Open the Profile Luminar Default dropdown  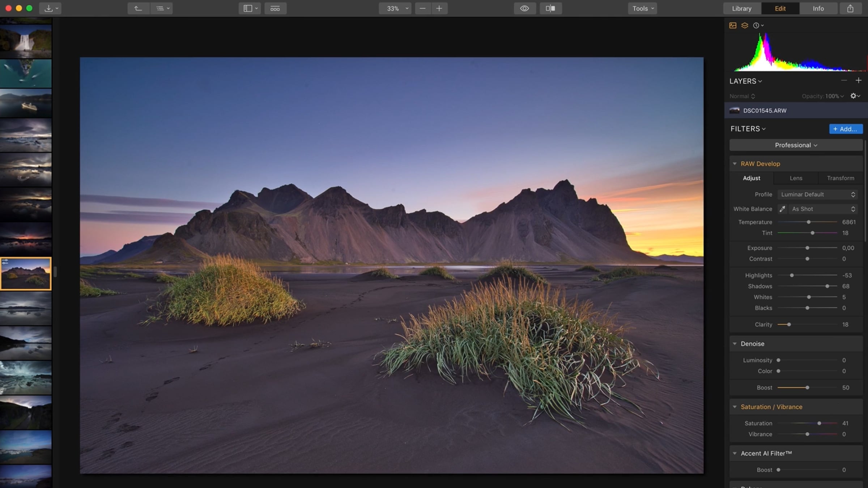tap(817, 194)
